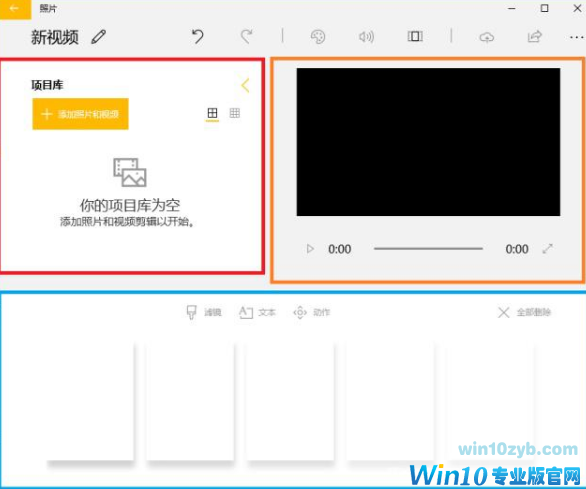
Task: Redo the last undone action
Action: [246, 37]
